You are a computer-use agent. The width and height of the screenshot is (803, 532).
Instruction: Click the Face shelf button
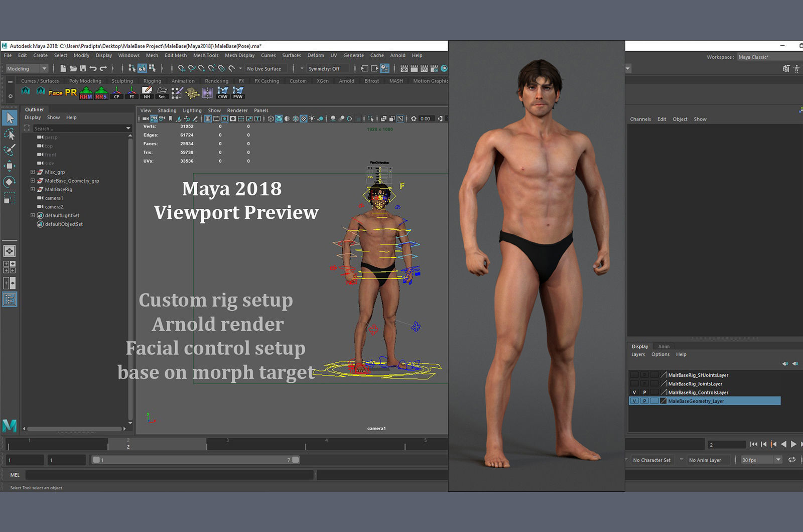[55, 92]
